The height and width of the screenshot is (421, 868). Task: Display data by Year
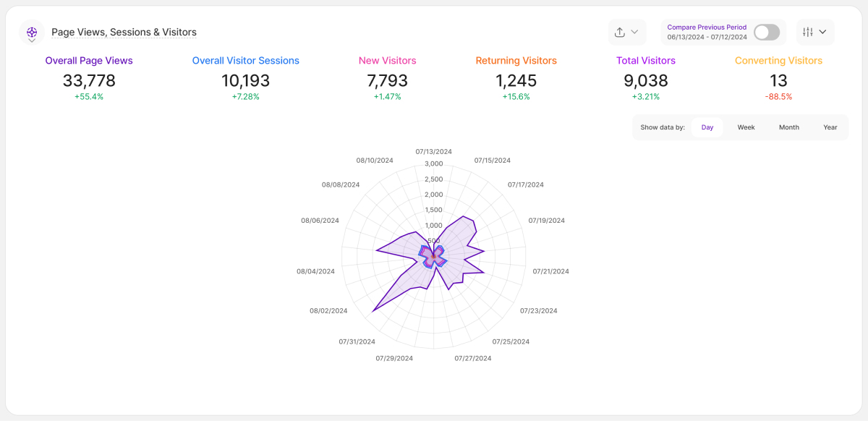click(830, 127)
